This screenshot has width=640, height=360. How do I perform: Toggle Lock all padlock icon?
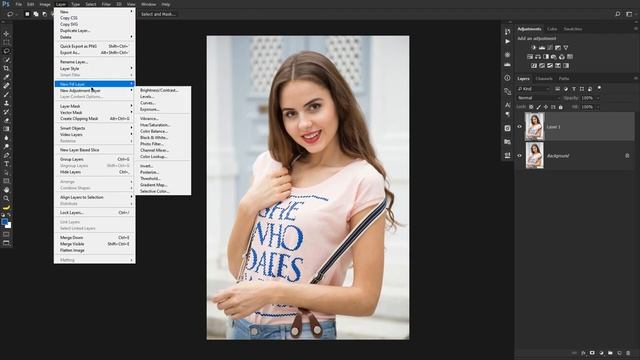click(x=561, y=107)
